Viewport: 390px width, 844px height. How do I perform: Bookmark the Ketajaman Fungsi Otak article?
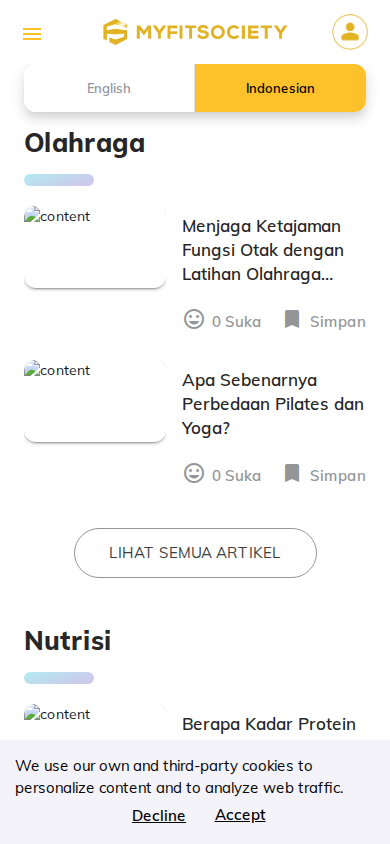[x=292, y=319]
